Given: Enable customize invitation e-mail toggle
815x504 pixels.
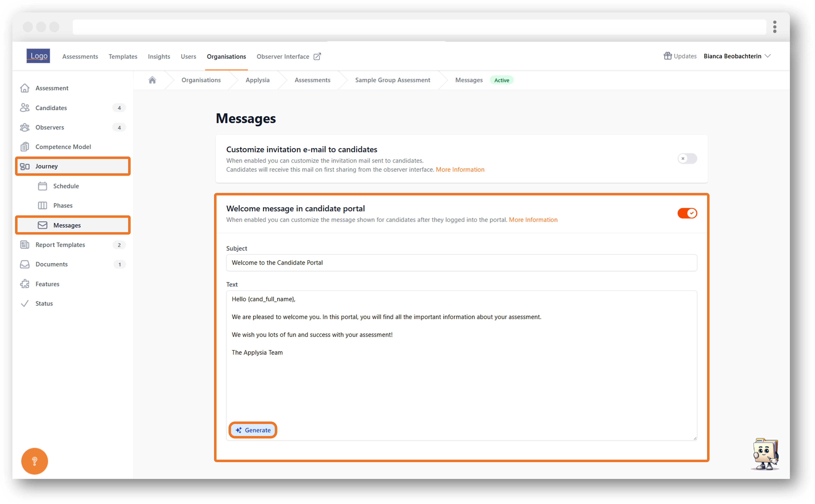Looking at the screenshot, I should pos(687,158).
